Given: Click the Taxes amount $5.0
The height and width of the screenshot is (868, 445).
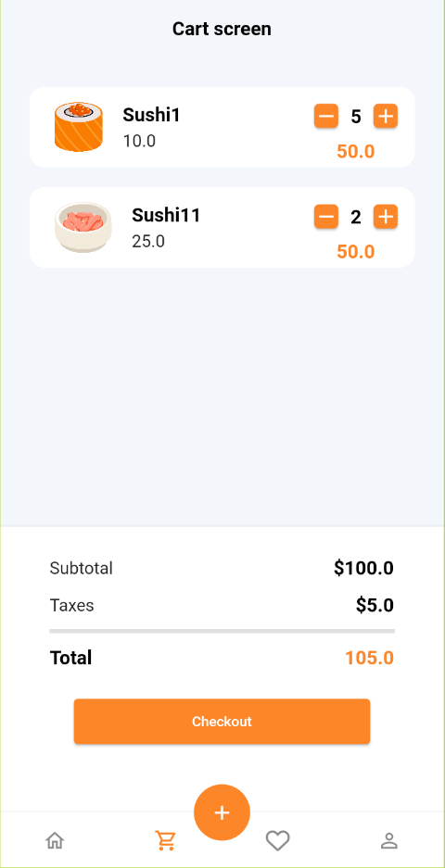Looking at the screenshot, I should (x=375, y=605).
